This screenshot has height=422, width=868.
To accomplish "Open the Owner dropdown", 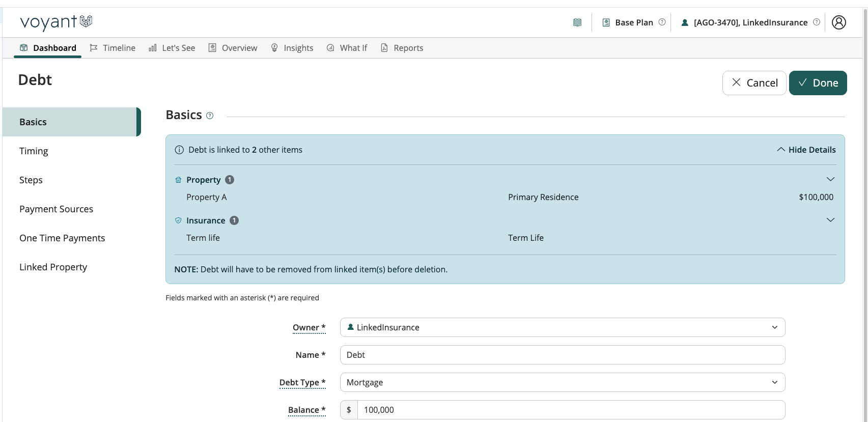I will tap(563, 327).
